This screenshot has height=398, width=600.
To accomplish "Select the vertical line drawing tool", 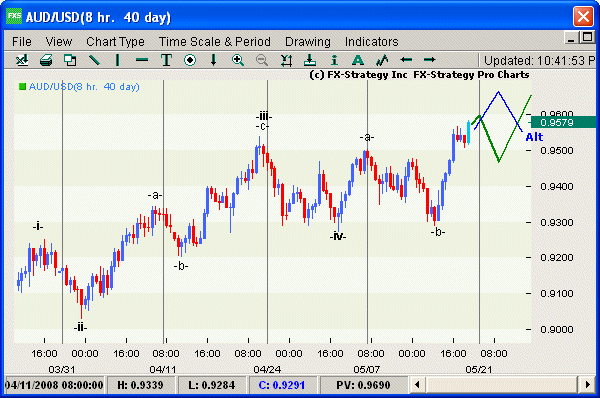I will coord(117,60).
